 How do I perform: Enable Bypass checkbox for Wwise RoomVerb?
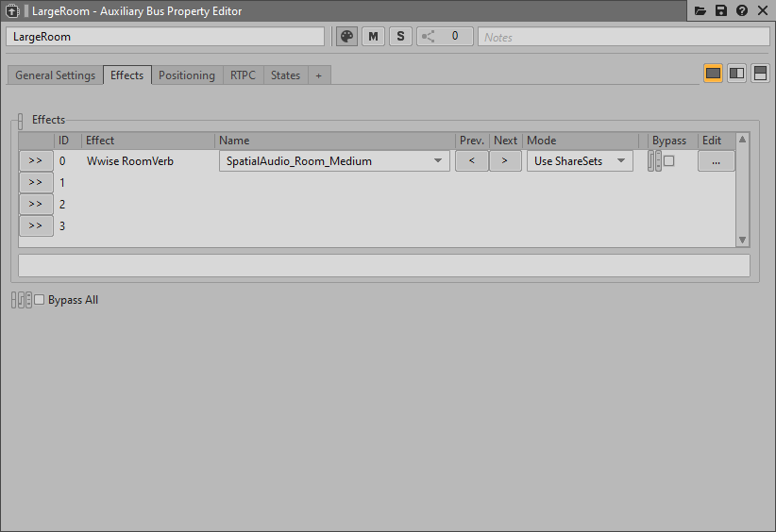[x=669, y=161]
